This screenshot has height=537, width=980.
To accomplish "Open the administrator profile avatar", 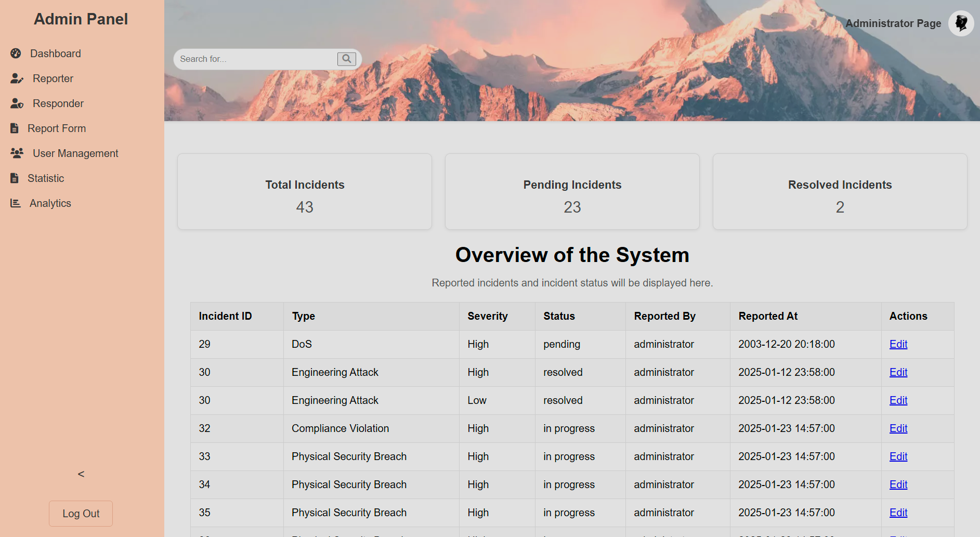I will tap(961, 23).
